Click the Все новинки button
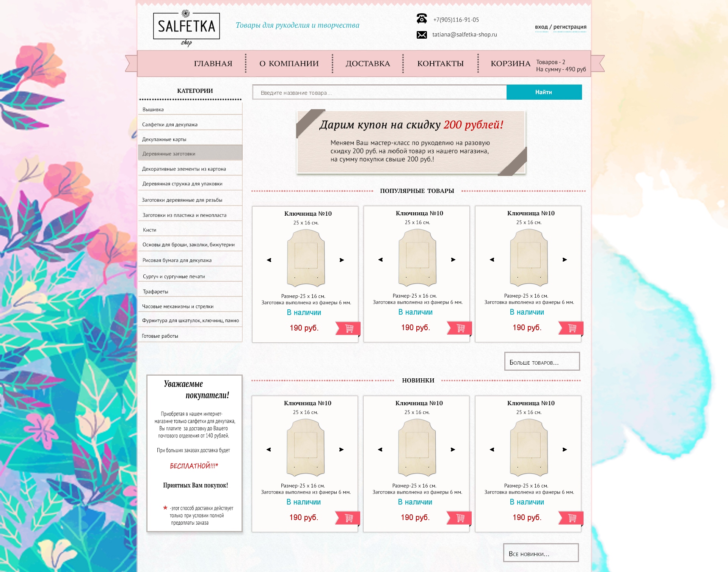Screen dimensions: 728x572 541,553
